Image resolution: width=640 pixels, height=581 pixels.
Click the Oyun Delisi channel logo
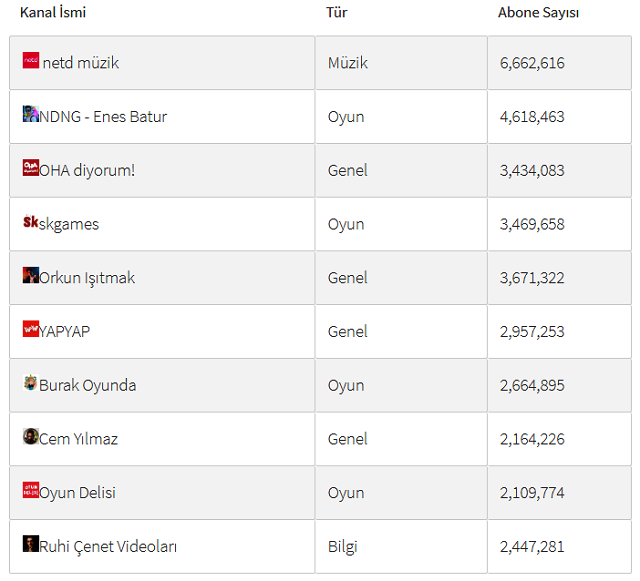[x=31, y=490]
